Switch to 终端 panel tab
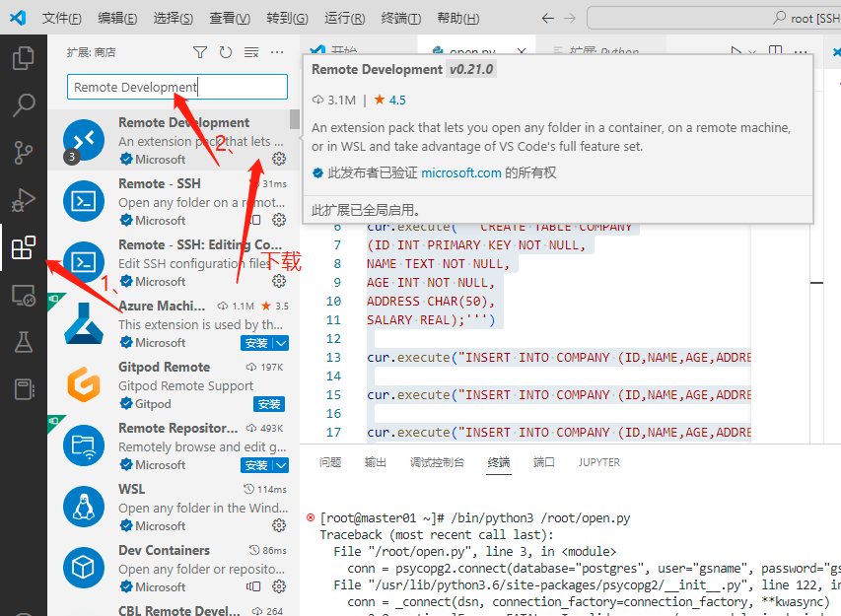 [x=499, y=462]
